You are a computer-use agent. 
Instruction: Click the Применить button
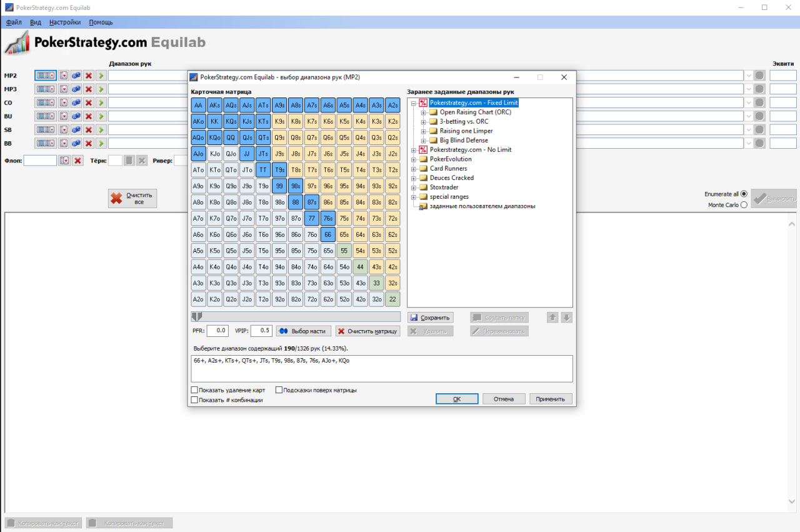551,399
